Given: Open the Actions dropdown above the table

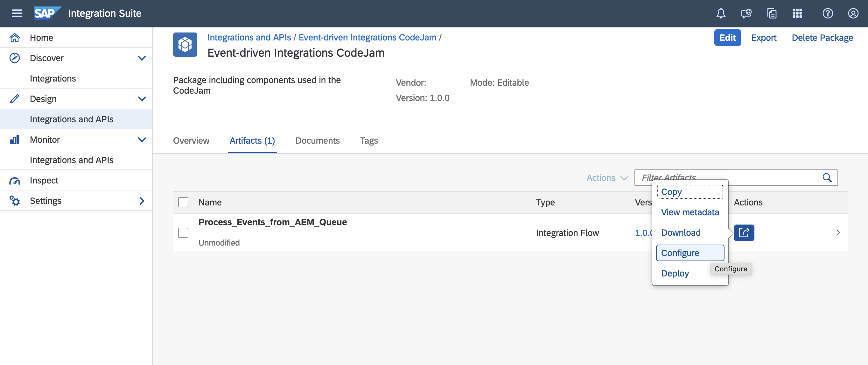Looking at the screenshot, I should coord(607,178).
